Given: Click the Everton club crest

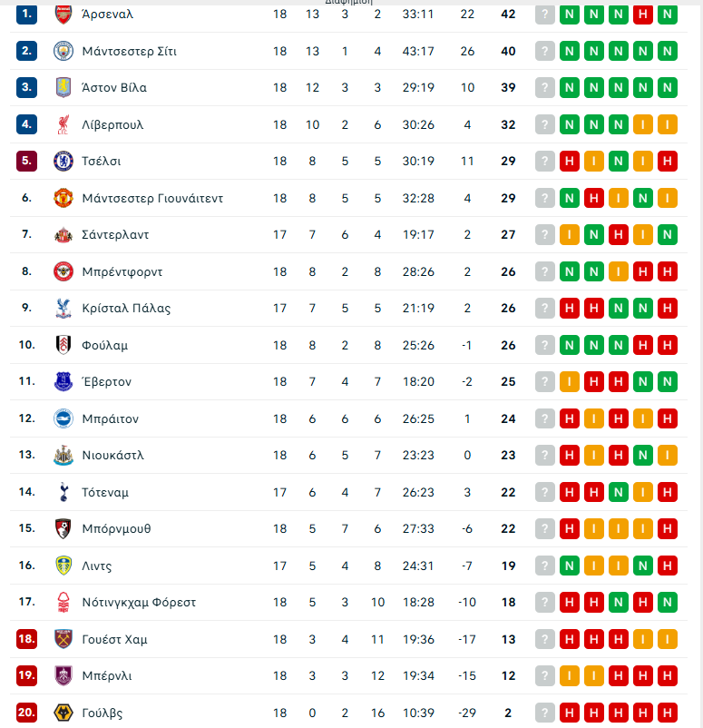Looking at the screenshot, I should (63, 382).
